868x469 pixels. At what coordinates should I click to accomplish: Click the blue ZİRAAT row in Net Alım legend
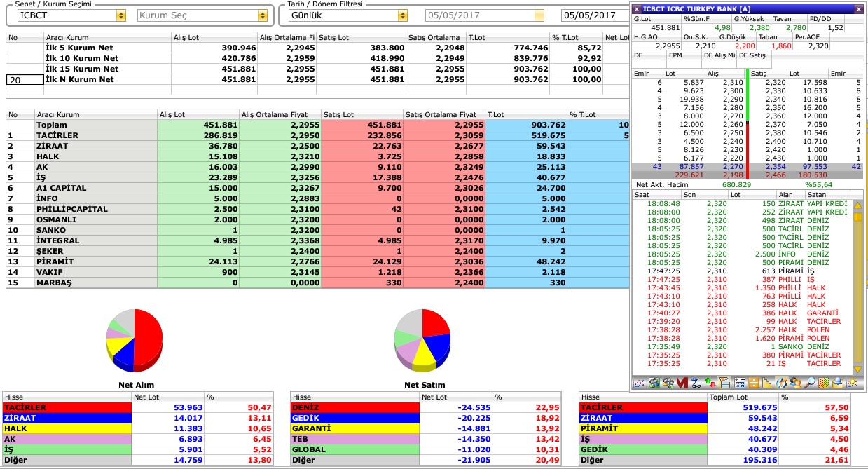click(x=139, y=418)
